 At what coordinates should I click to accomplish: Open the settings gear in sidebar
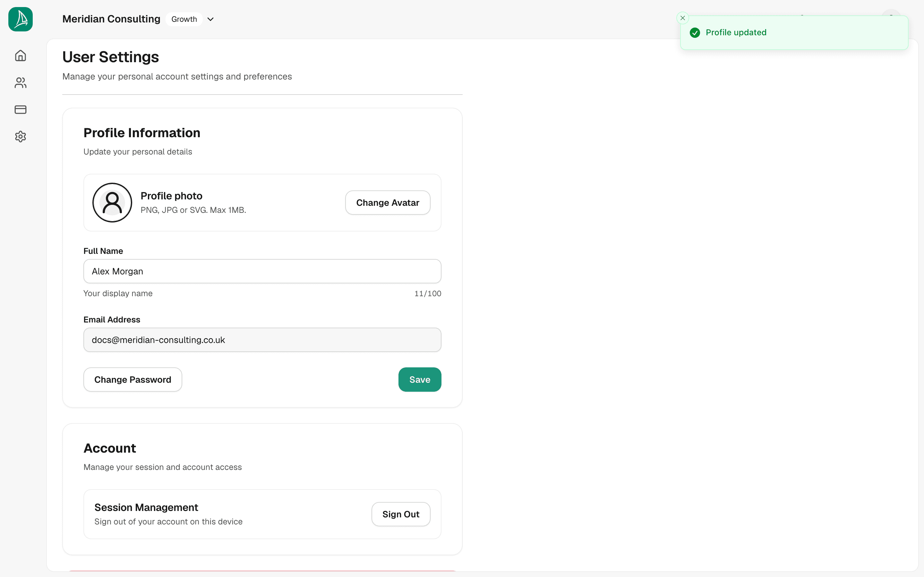[x=21, y=137]
